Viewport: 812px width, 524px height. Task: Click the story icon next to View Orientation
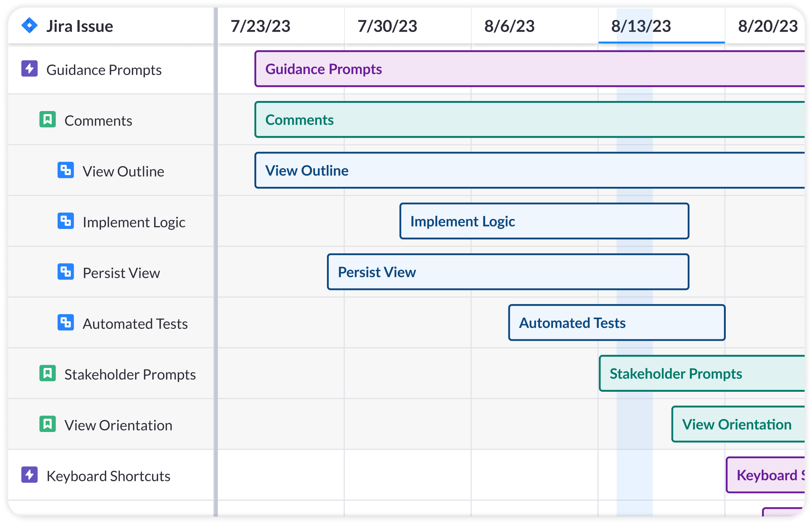coord(47,425)
